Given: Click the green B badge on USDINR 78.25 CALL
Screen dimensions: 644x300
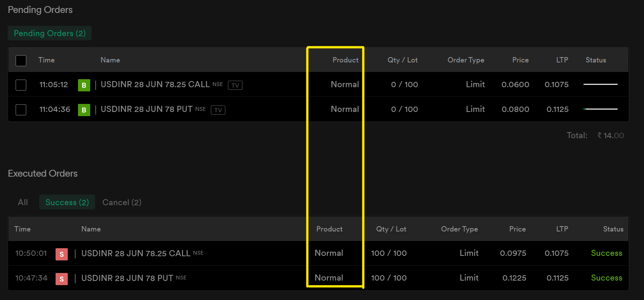Looking at the screenshot, I should tap(84, 85).
